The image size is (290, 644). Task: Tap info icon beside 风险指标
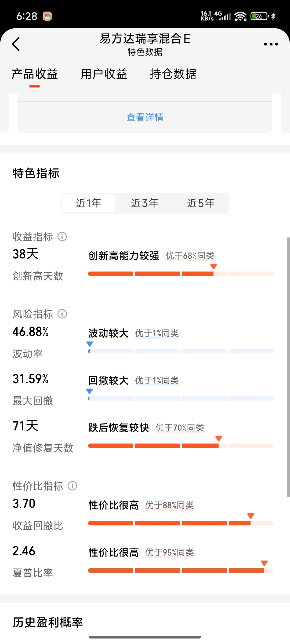pyautogui.click(x=62, y=314)
